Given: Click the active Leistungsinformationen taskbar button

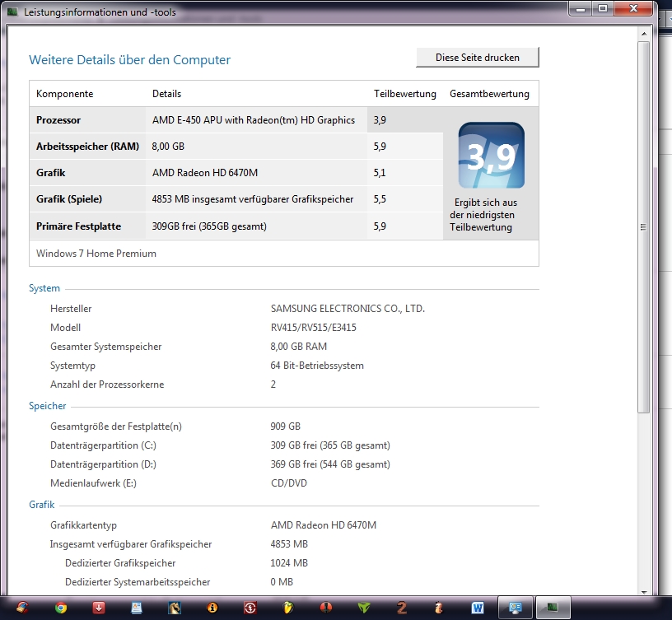Looking at the screenshot, I should (x=553, y=608).
